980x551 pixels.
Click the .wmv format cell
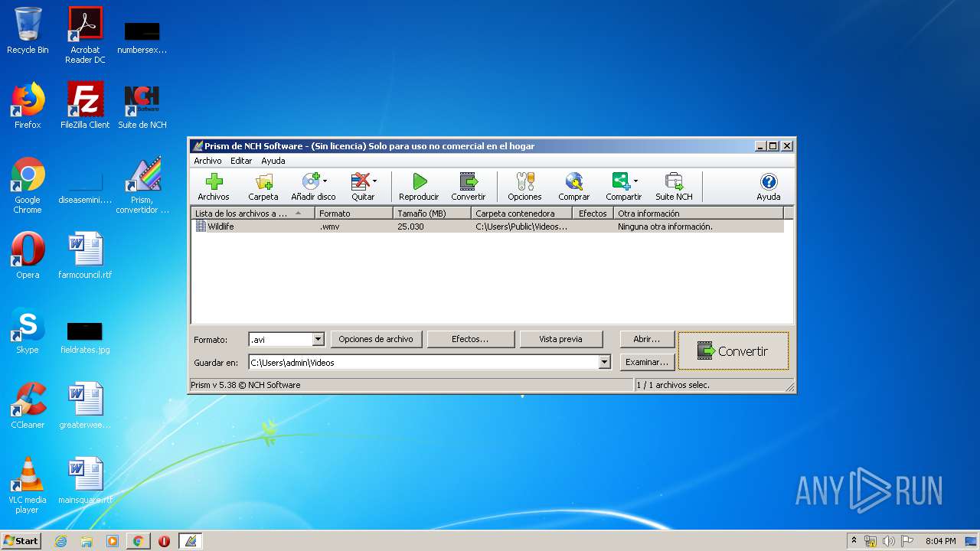click(x=329, y=227)
